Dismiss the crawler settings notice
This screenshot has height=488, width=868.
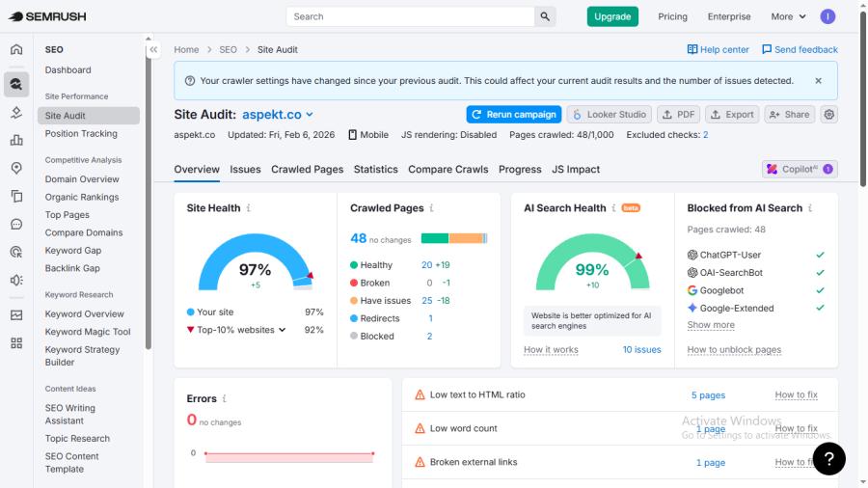pyautogui.click(x=818, y=81)
